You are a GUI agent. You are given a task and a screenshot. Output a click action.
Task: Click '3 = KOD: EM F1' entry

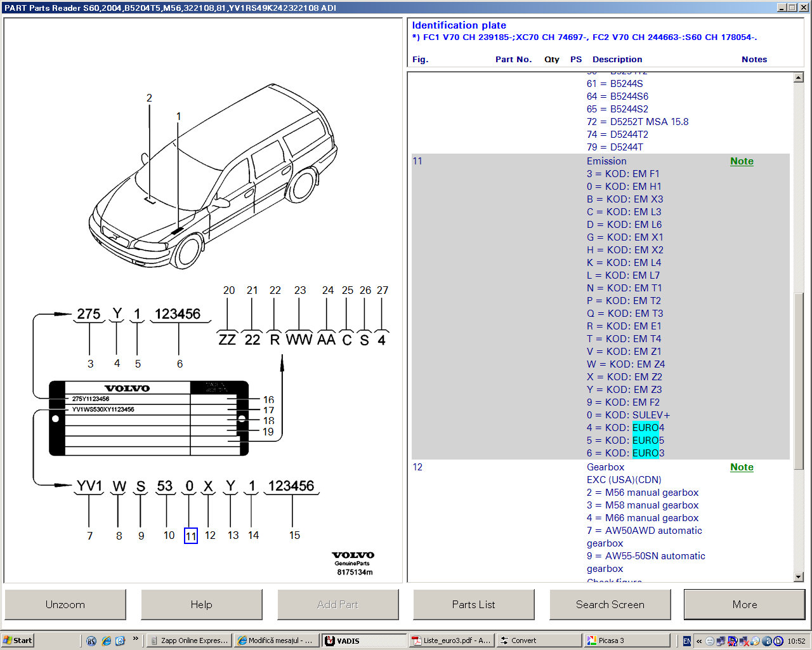[x=623, y=174]
